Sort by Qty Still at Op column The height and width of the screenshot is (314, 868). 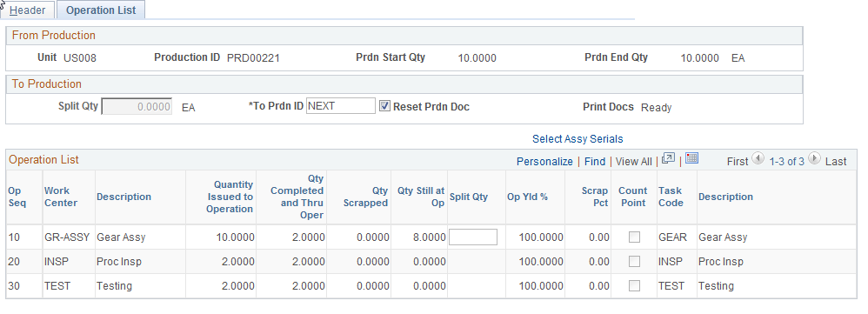point(421,197)
